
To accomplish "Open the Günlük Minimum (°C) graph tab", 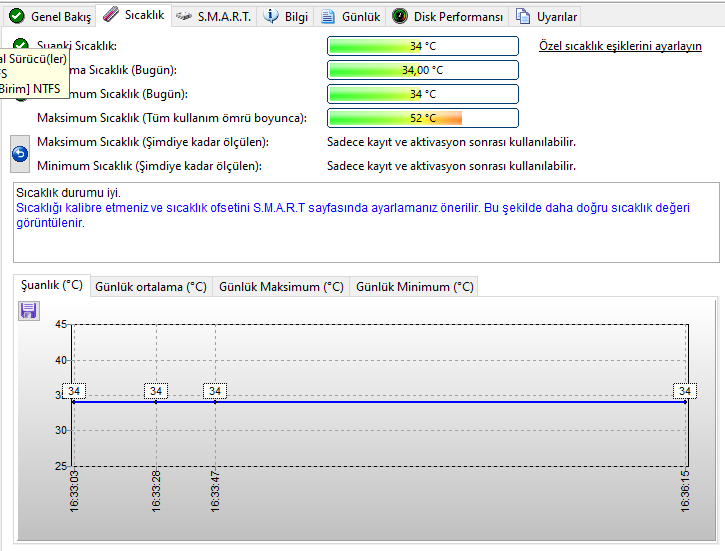I will 415,287.
